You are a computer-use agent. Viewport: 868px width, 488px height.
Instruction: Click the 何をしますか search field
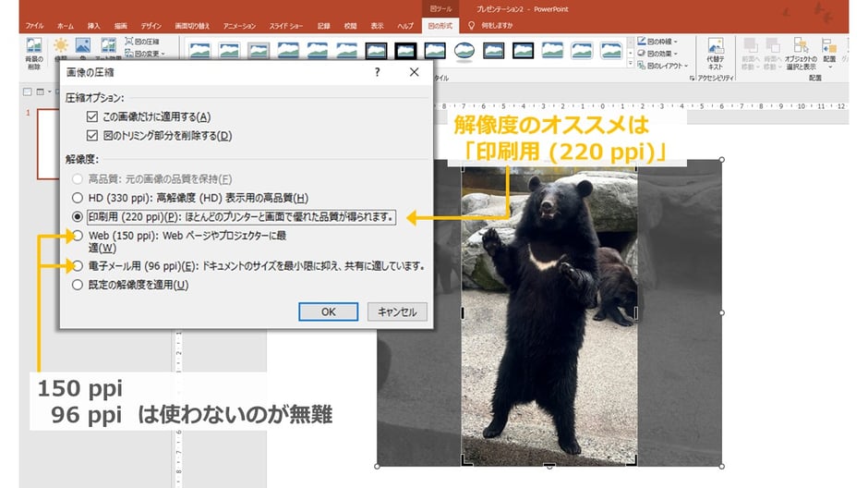(497, 26)
